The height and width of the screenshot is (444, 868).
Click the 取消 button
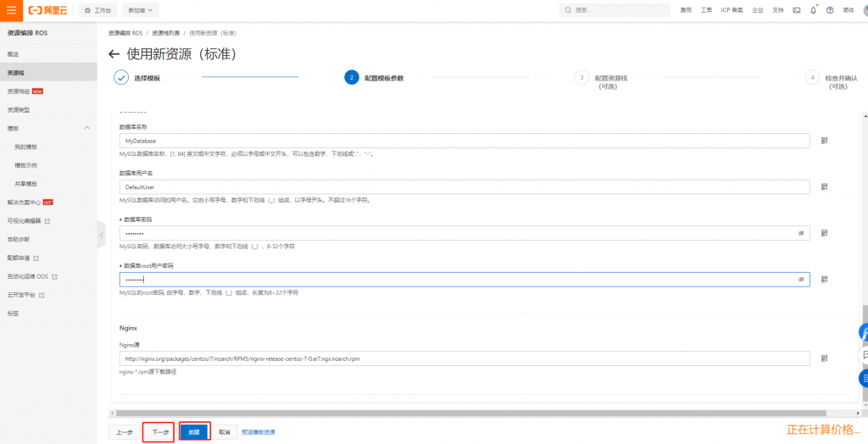[x=224, y=432]
